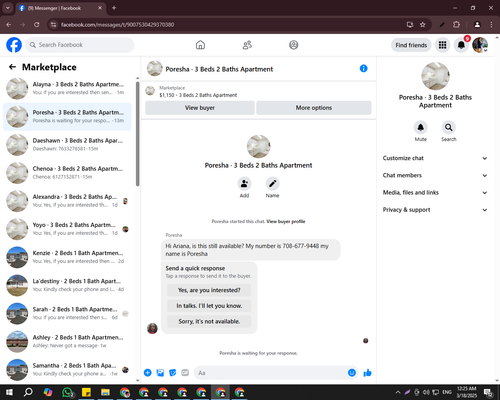The height and width of the screenshot is (400, 500).
Task: Open Sarah 2 Beds 1 Bath conversation
Action: pos(67,313)
